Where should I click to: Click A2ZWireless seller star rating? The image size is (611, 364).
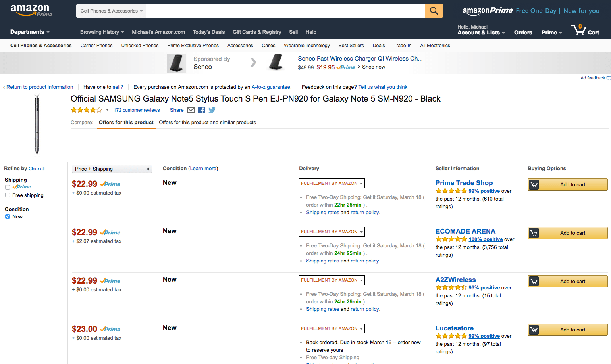451,287
